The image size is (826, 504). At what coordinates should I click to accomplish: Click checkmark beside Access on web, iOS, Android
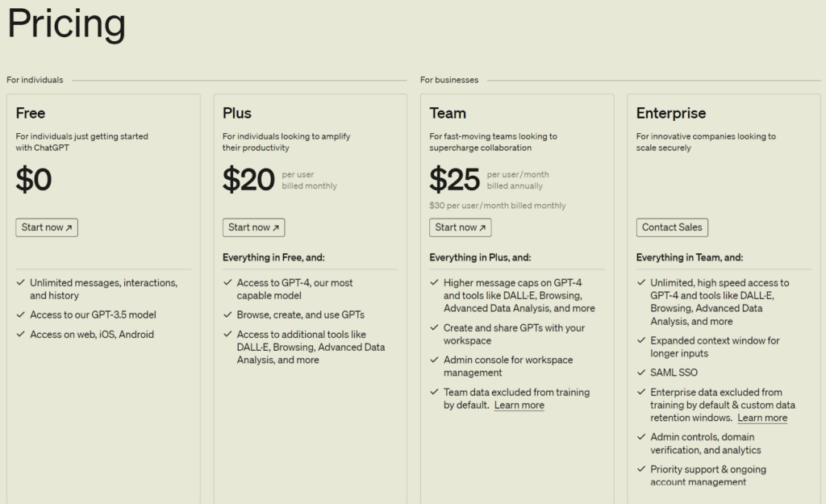tap(19, 335)
